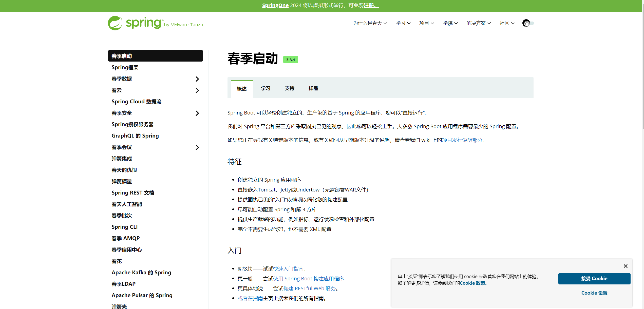Click the 3.3.1 version badge
Screen dimensions: 644x309
click(x=290, y=60)
